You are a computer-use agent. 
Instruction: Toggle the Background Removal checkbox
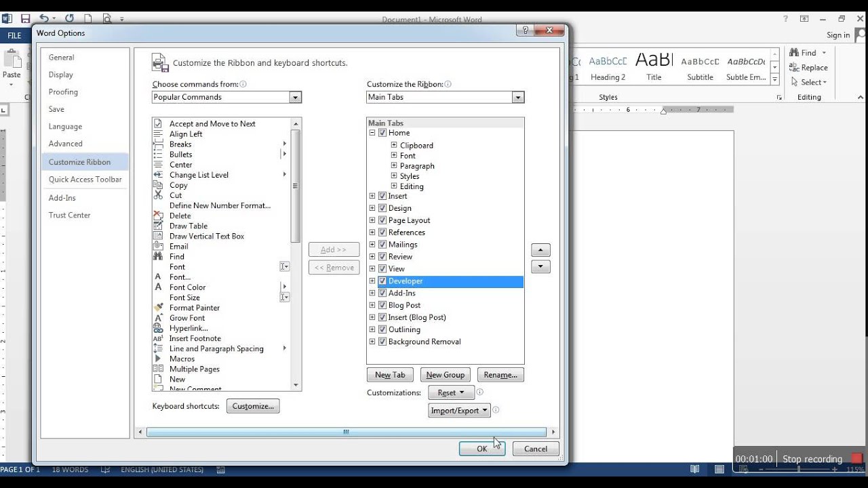click(382, 342)
